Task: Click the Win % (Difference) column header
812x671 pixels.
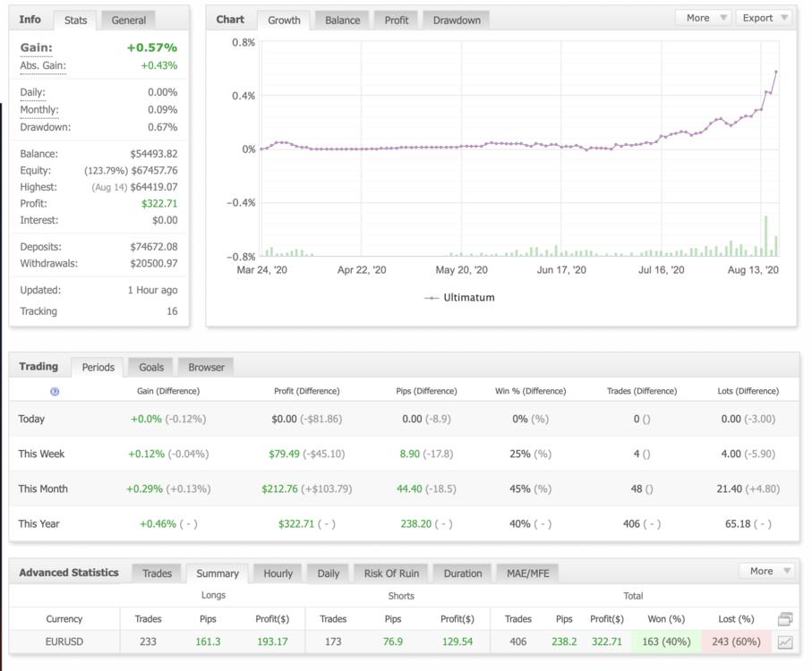Action: (x=530, y=391)
